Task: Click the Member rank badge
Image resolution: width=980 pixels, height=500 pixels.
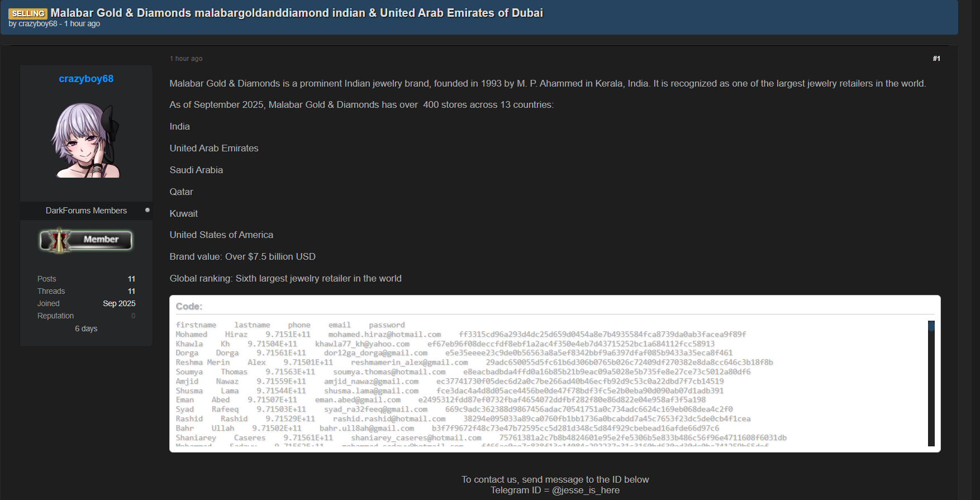Action: click(86, 240)
